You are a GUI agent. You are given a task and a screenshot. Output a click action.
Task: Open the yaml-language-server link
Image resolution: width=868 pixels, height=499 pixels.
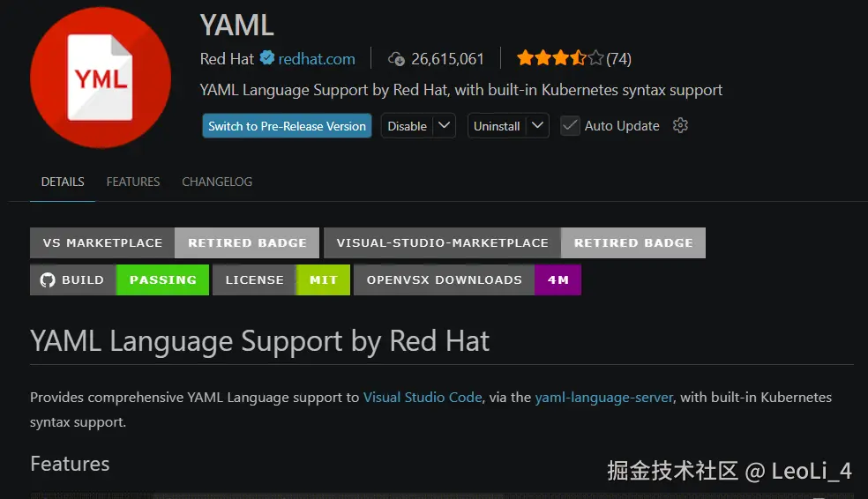[x=604, y=398]
